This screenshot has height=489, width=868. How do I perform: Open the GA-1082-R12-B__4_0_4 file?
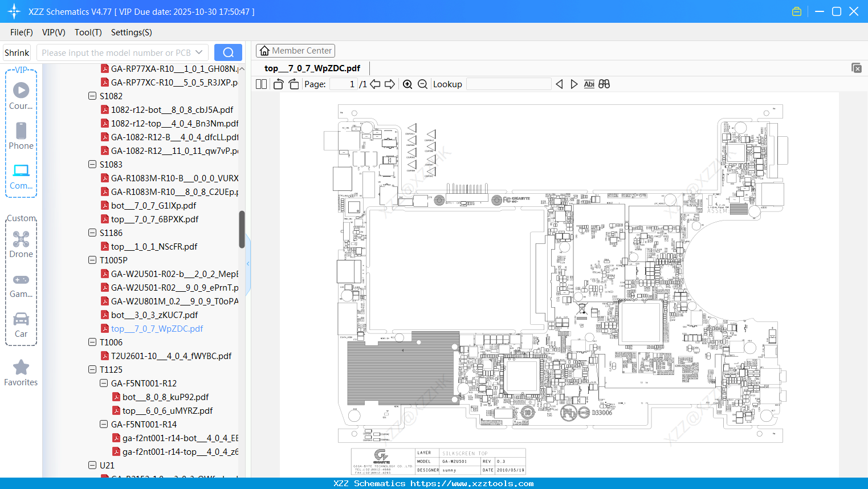click(174, 137)
